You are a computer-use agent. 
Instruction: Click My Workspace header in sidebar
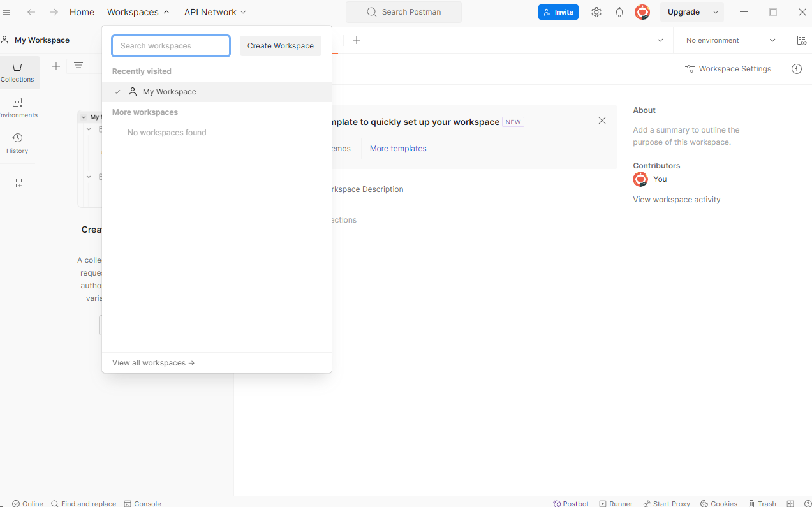pos(36,40)
